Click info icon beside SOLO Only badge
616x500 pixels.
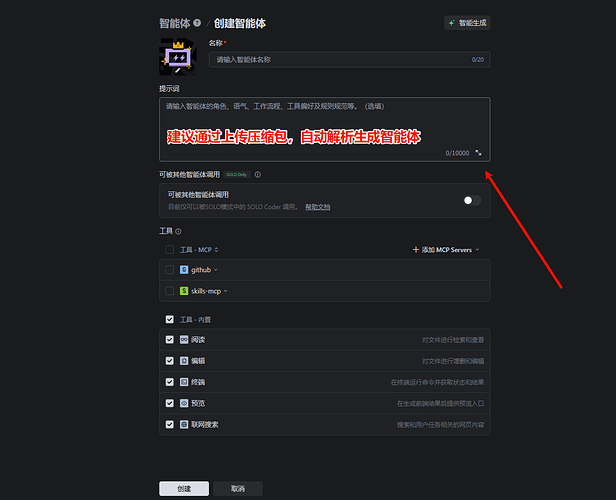pyautogui.click(x=257, y=174)
